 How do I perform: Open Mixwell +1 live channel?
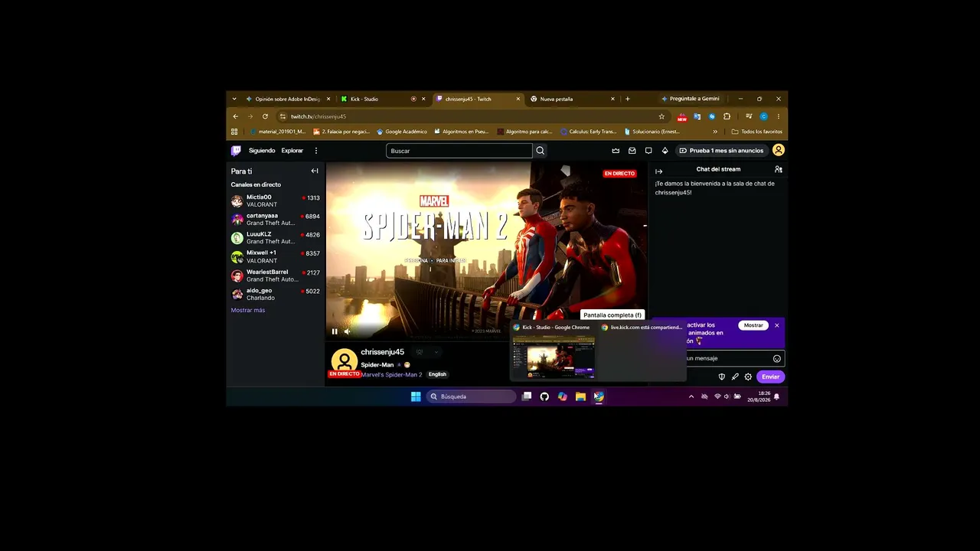click(276, 256)
